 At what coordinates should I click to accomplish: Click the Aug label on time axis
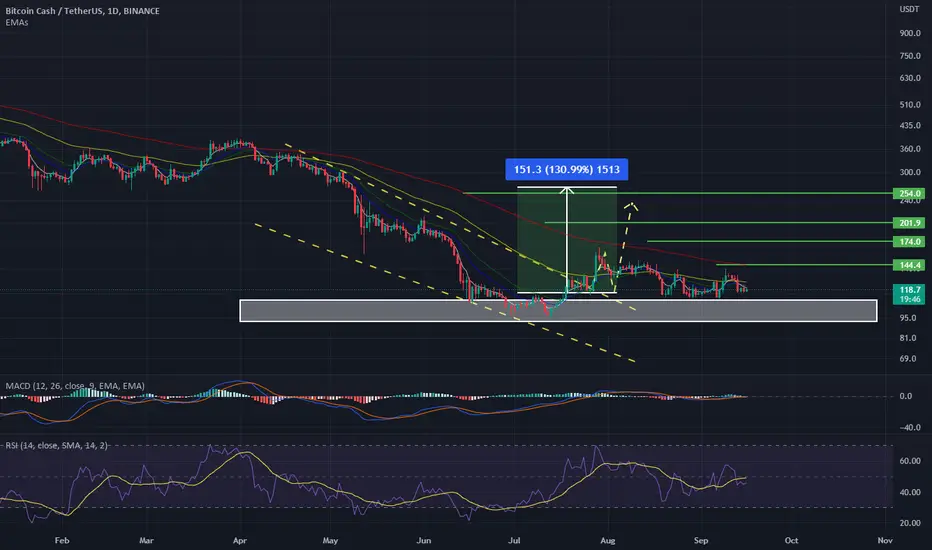[x=607, y=540]
